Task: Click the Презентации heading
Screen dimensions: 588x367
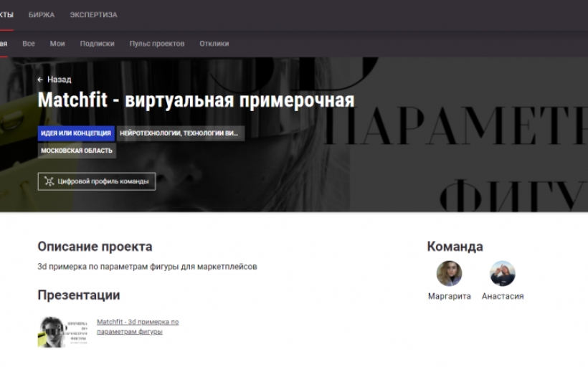Action: [79, 295]
